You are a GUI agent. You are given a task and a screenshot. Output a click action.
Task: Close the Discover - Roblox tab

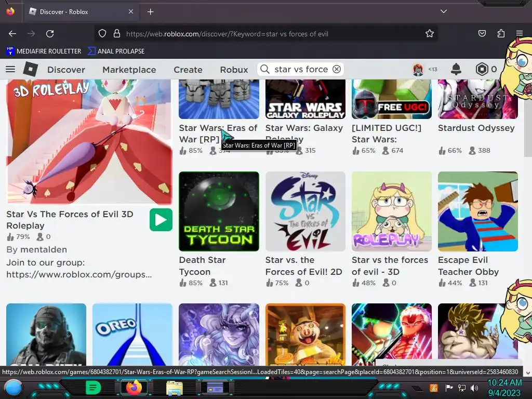(130, 11)
